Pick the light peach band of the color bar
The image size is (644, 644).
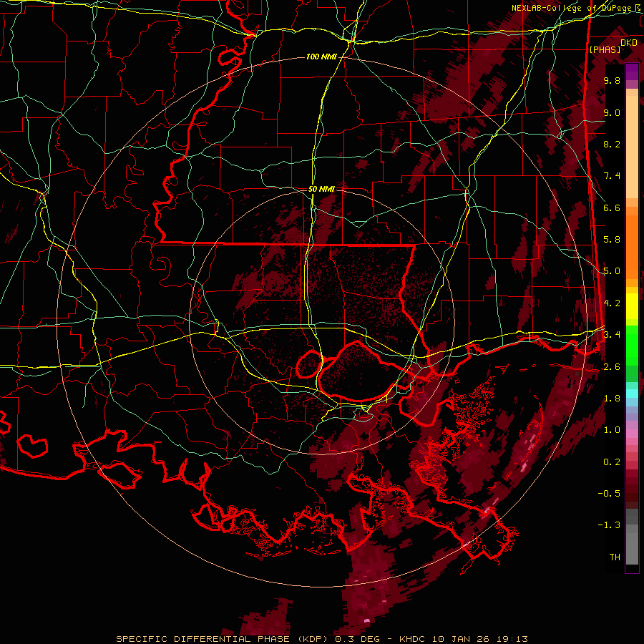click(632, 147)
